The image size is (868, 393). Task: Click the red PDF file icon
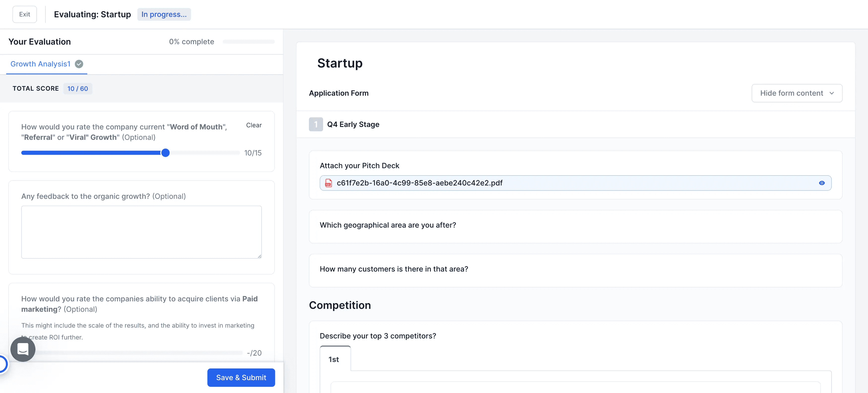[328, 183]
